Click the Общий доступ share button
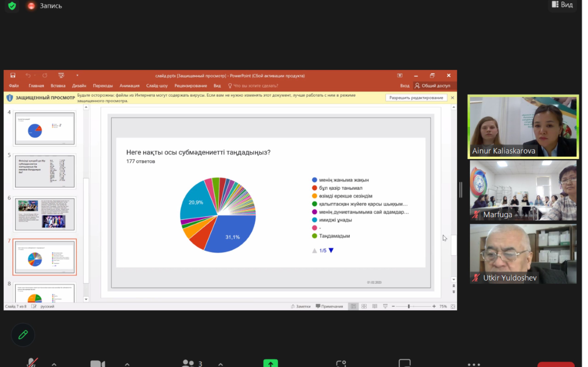The height and width of the screenshot is (367, 588). pos(433,86)
